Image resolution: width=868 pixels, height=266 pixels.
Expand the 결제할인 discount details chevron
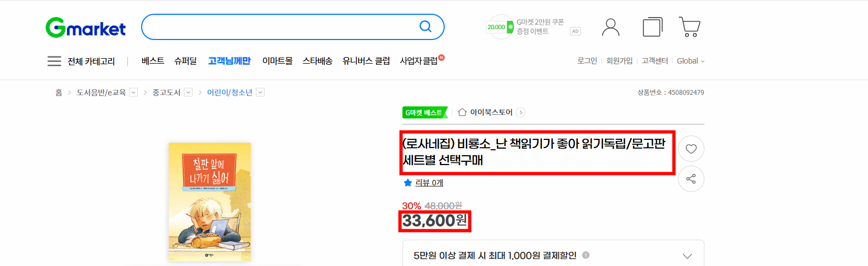[x=687, y=256]
